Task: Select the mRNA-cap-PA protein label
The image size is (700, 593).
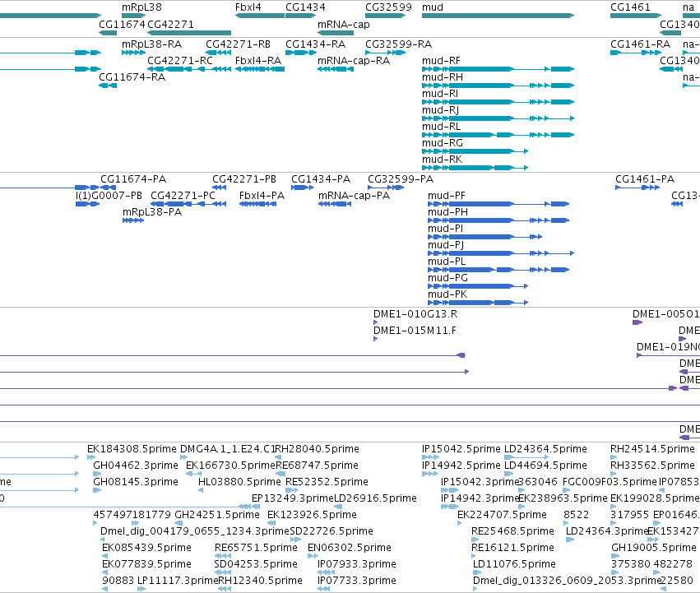Action: click(x=354, y=196)
